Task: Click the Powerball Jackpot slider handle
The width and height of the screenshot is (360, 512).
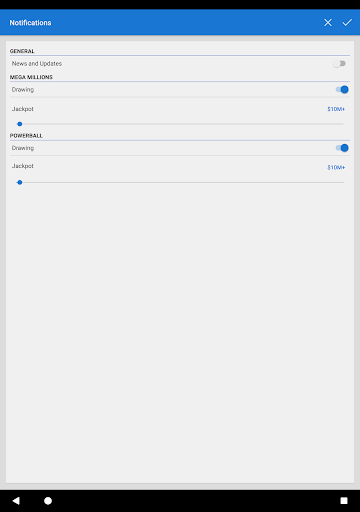Action: [20, 182]
